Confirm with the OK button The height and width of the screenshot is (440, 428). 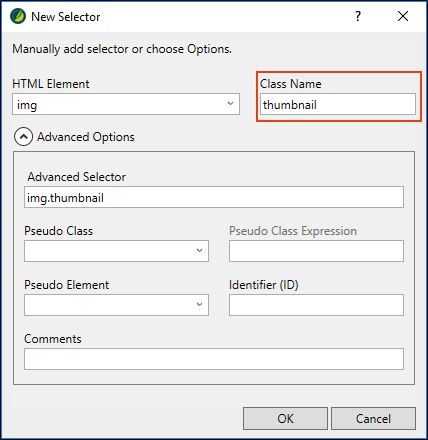tap(285, 418)
